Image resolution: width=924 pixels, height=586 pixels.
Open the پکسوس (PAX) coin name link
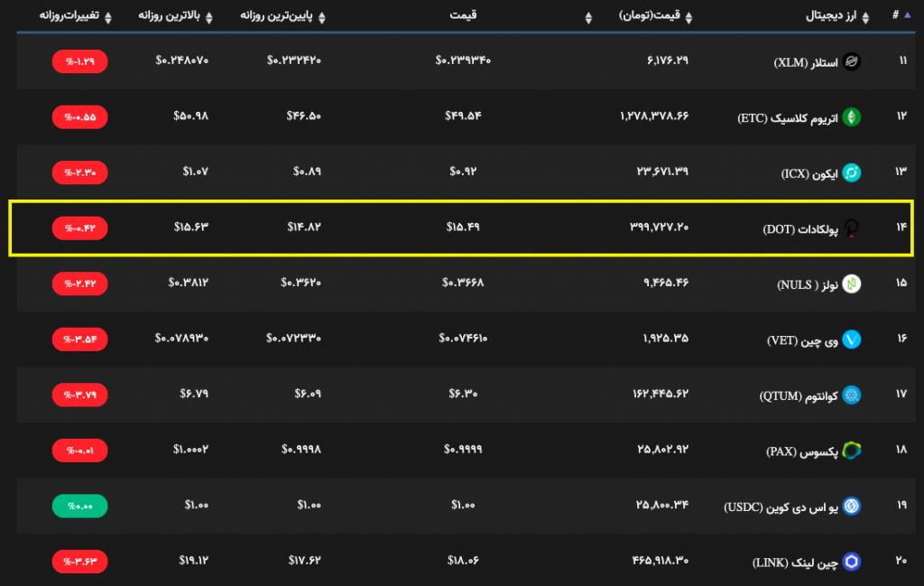click(802, 451)
